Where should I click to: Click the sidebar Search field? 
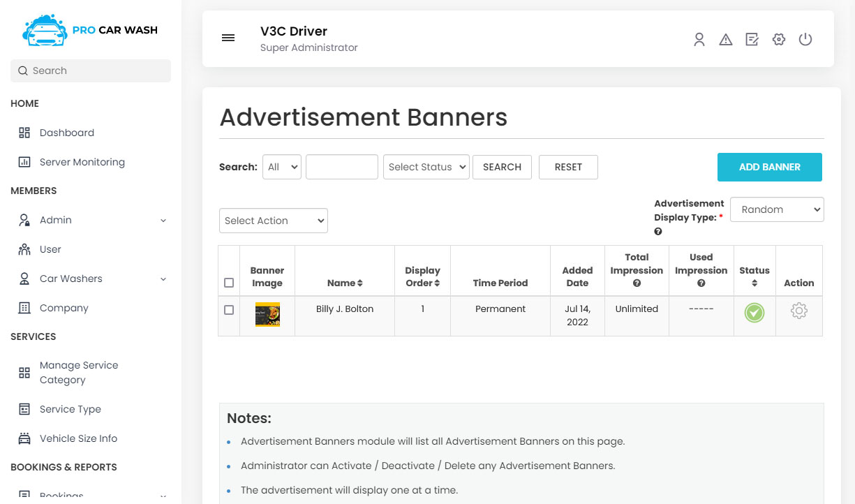91,71
